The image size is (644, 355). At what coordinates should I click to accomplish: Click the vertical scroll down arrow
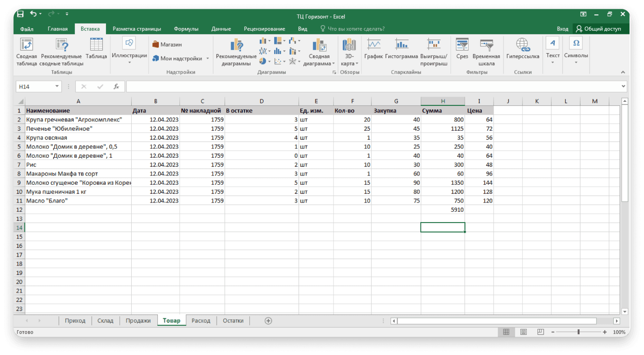[625, 312]
